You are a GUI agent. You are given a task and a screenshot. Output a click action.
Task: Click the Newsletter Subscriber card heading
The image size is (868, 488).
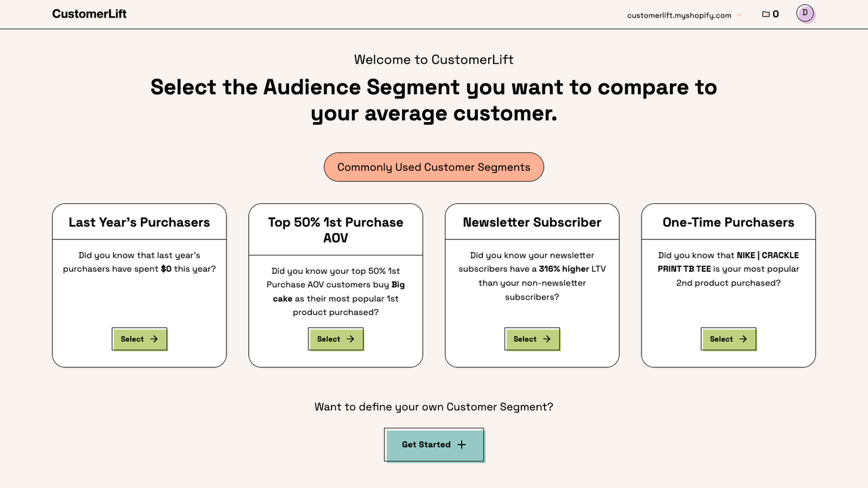point(532,222)
